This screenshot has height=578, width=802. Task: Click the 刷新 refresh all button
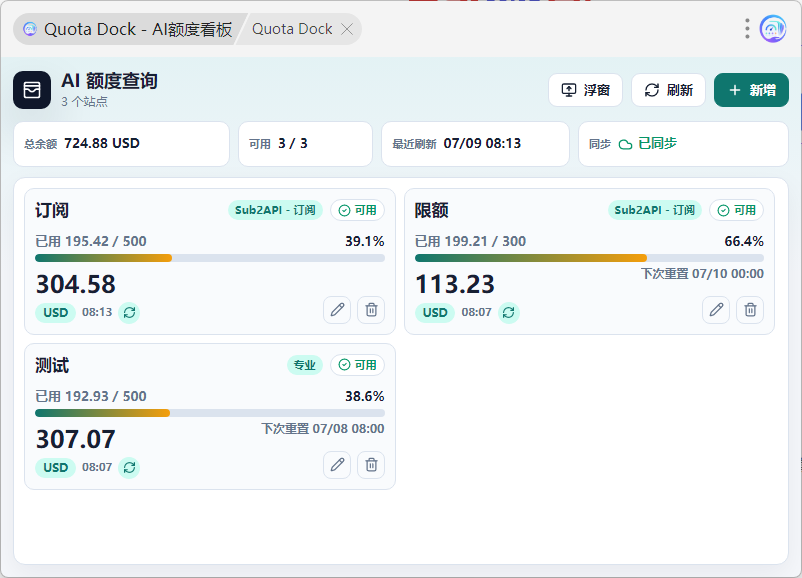point(669,90)
